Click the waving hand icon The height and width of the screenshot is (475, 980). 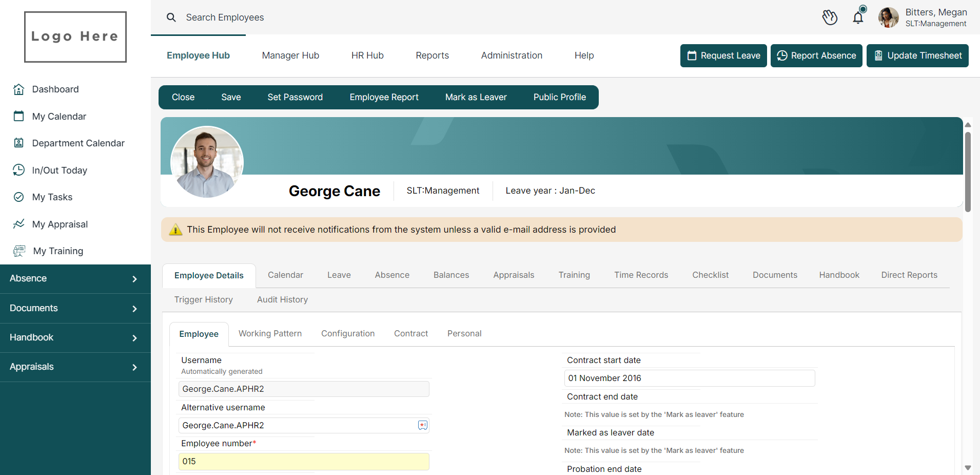point(830,17)
